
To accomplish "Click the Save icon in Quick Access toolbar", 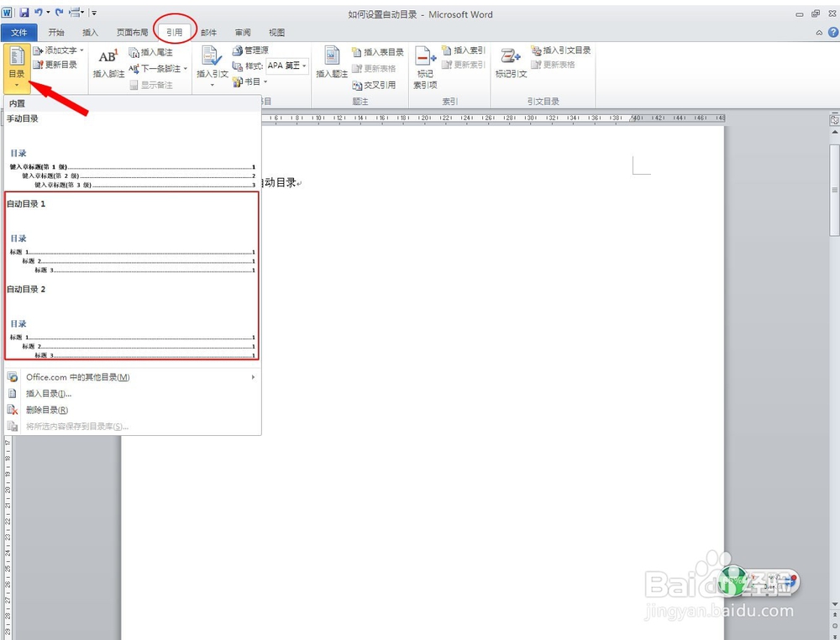I will (x=24, y=13).
